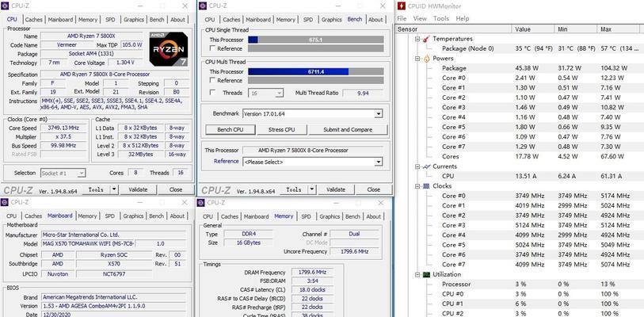
Task: Click the Value column header
Action: (x=533, y=29)
